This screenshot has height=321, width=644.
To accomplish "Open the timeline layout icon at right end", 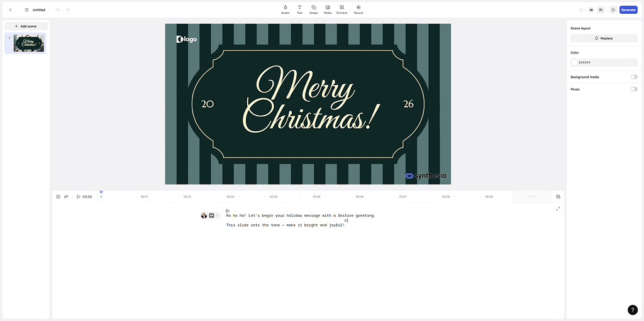I will [x=558, y=197].
